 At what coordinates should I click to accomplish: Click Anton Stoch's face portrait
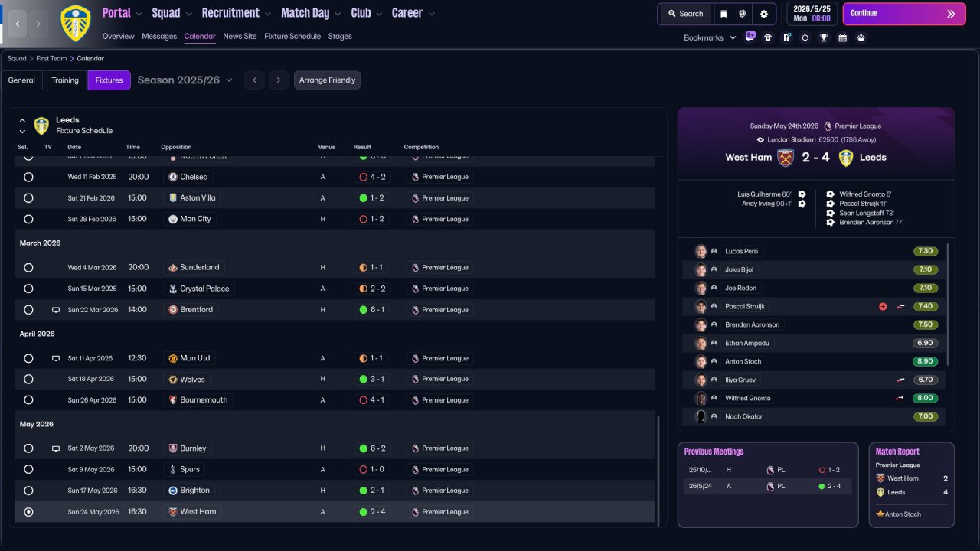(701, 361)
